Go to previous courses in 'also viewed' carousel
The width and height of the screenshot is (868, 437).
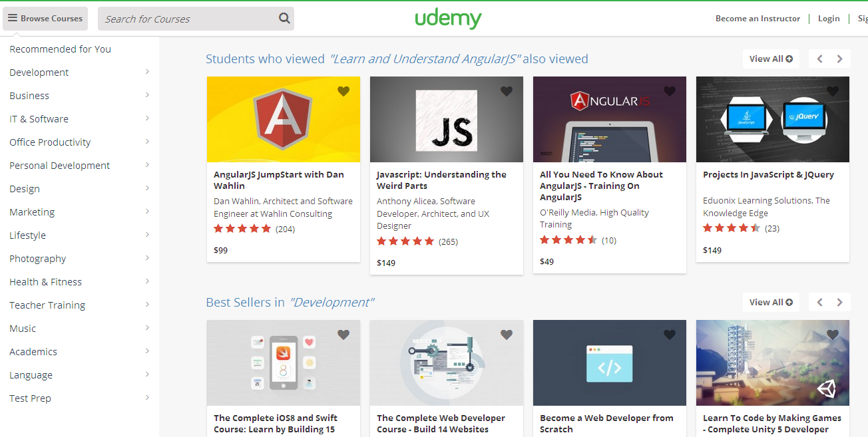tap(819, 59)
